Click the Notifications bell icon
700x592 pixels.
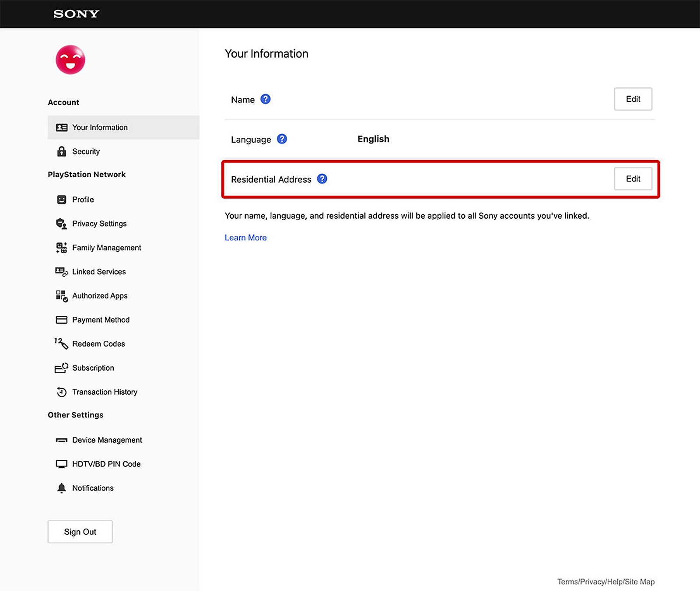pos(62,488)
